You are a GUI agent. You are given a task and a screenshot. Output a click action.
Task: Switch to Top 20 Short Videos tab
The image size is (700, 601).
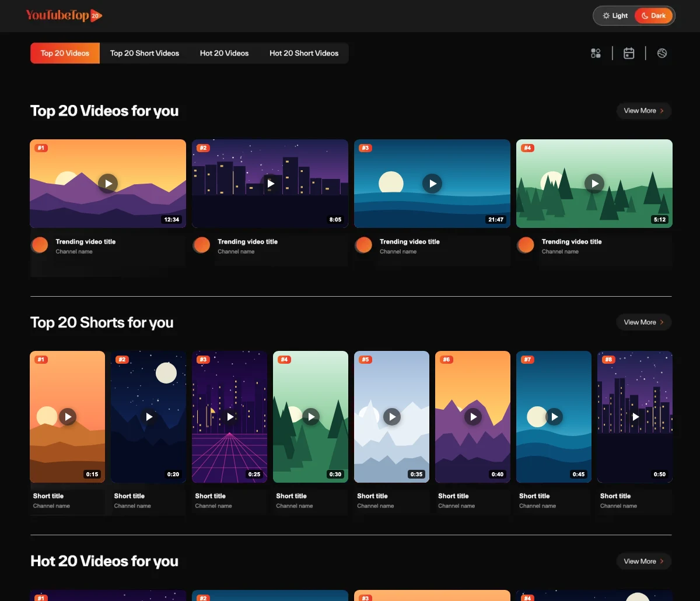pyautogui.click(x=145, y=53)
